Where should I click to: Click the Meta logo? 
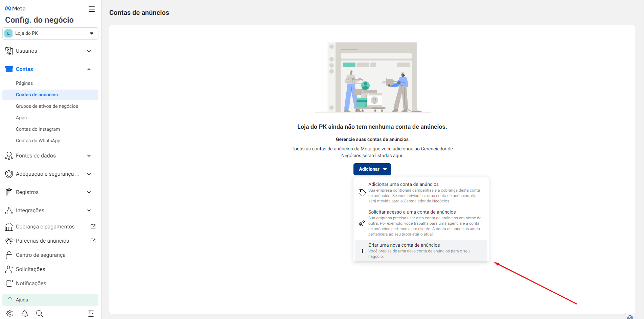(15, 8)
